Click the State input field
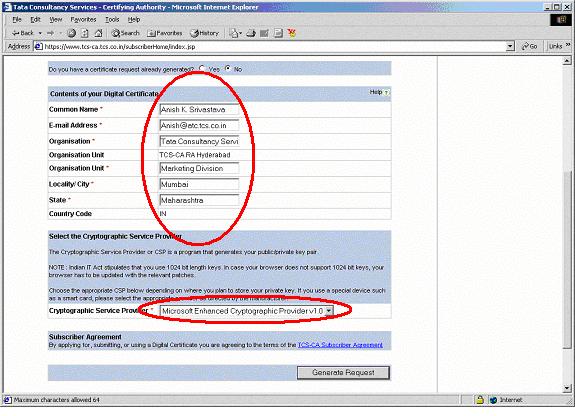The width and height of the screenshot is (575, 416). point(199,200)
